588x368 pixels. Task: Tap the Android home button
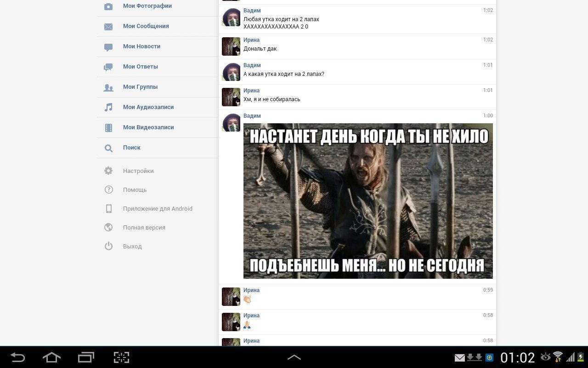51,357
